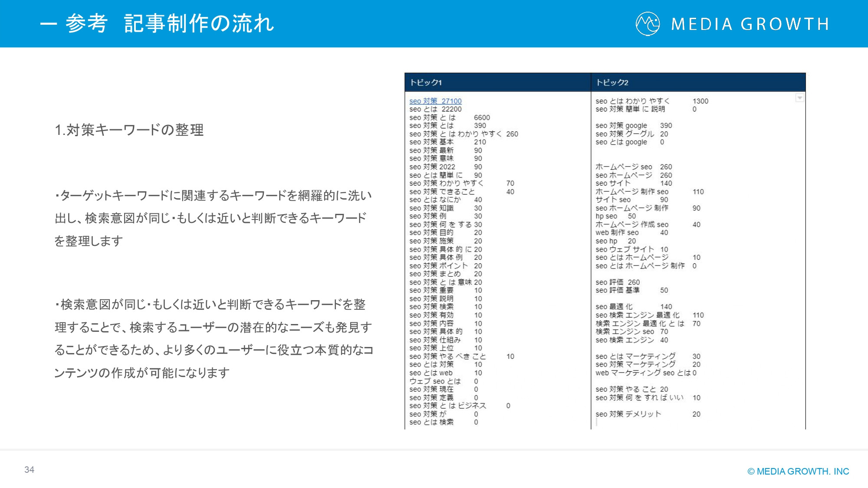This screenshot has height=488, width=868.
Task: Select the keyword row seo とは 22200
Action: point(435,109)
